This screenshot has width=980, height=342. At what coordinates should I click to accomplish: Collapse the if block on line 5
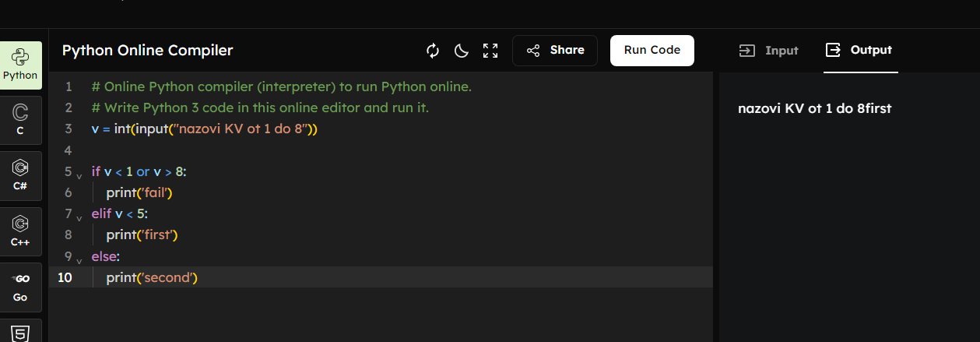[x=79, y=174]
